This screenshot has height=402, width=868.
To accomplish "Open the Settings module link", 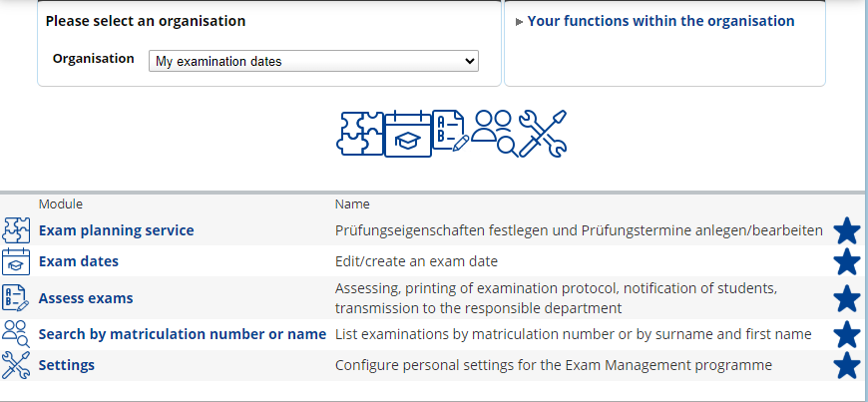I will [x=67, y=365].
